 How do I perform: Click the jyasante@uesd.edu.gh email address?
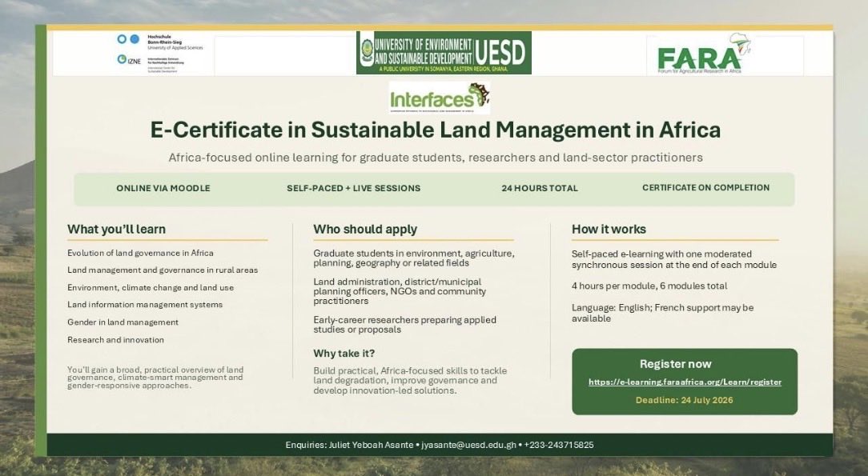[468, 445]
